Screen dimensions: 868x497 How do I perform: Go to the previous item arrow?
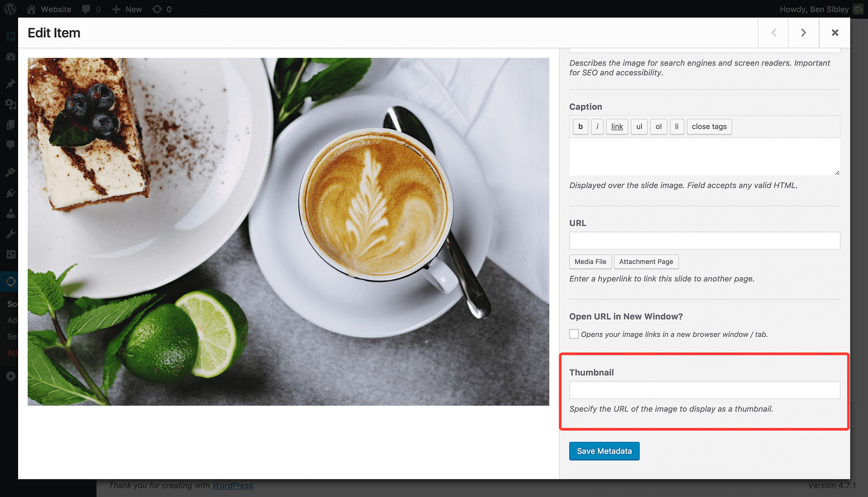tap(774, 33)
